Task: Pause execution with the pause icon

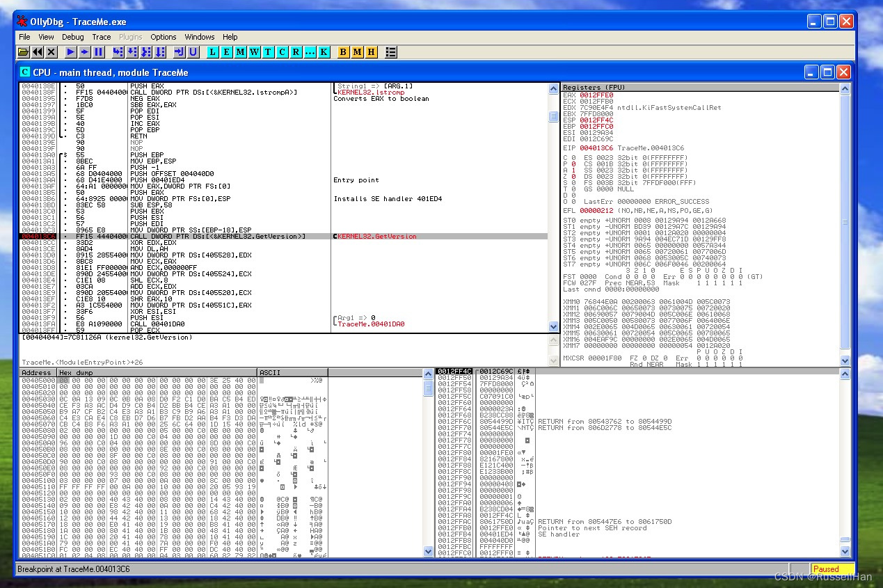Action: [x=99, y=52]
